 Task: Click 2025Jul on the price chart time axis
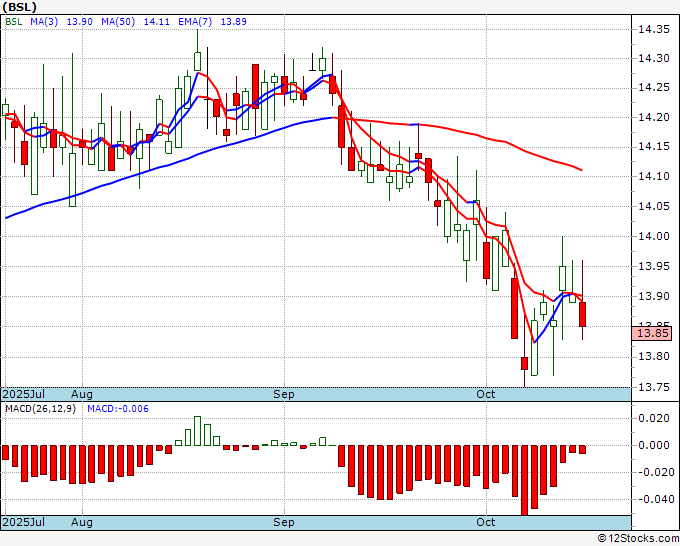coord(22,394)
